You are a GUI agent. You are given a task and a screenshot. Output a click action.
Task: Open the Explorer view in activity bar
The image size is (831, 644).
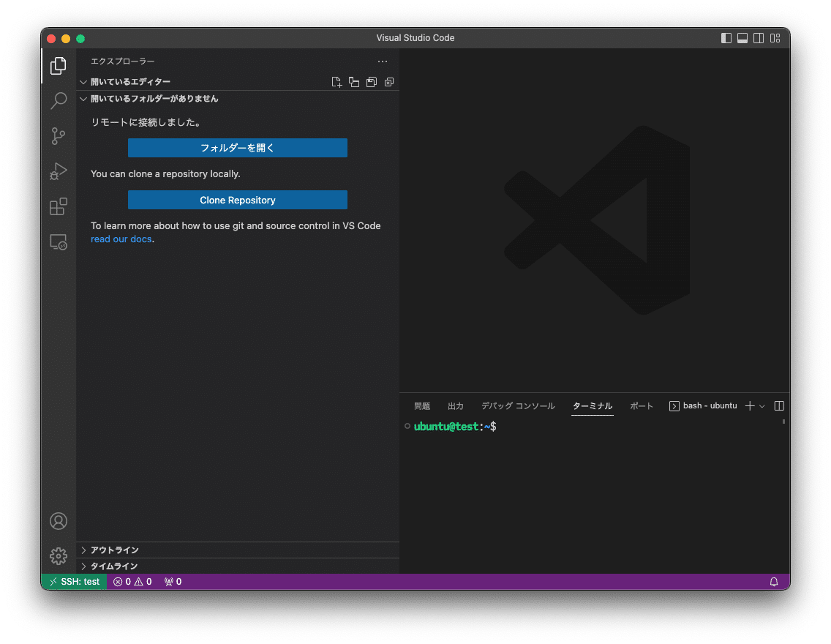coord(59,66)
